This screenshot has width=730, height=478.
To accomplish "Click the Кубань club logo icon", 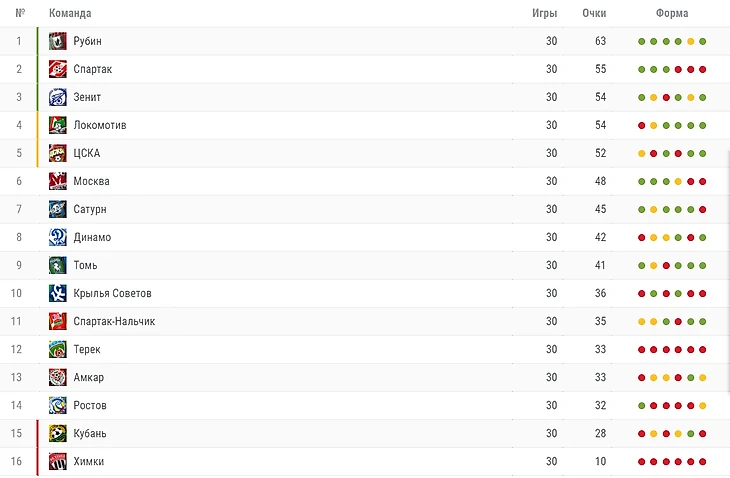I will (x=57, y=433).
